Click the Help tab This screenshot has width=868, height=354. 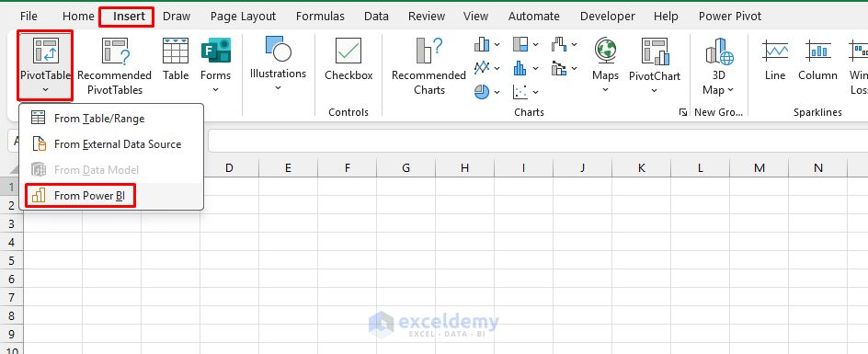point(666,16)
